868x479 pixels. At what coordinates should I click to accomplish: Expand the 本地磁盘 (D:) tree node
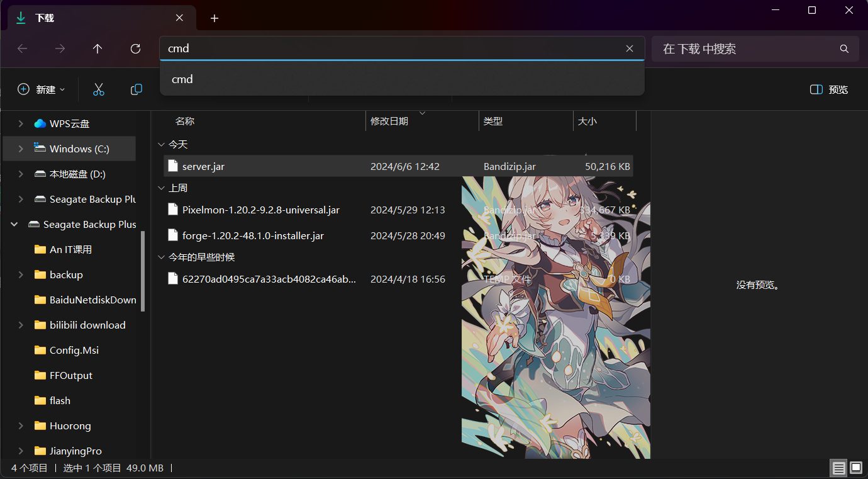(21, 174)
